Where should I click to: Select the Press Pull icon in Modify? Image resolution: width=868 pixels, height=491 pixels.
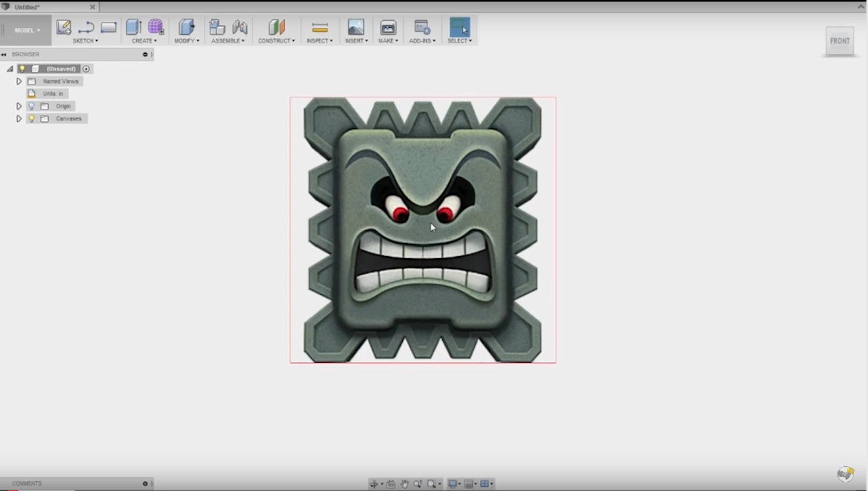click(186, 27)
